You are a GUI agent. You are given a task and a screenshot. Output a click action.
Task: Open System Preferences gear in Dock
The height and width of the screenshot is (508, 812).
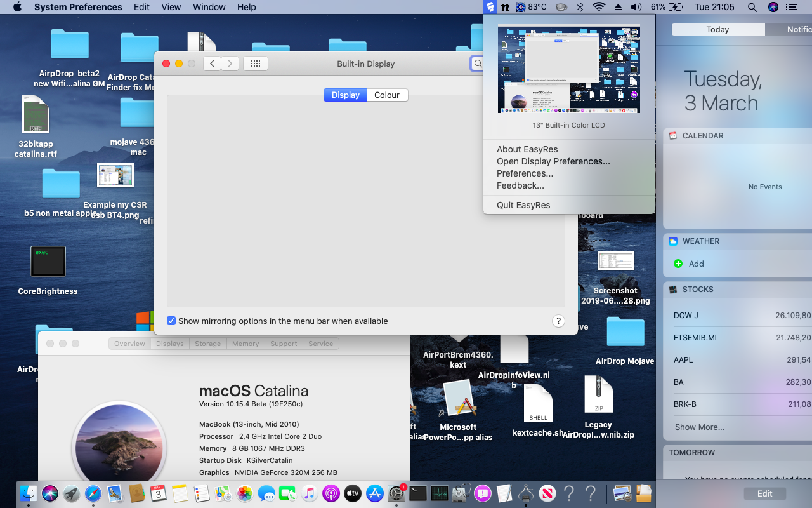tap(396, 493)
